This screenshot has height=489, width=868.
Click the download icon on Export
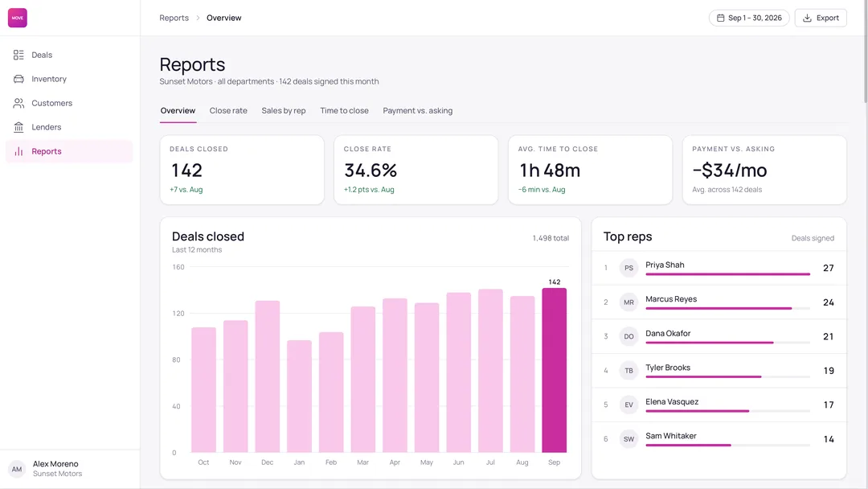coord(807,18)
